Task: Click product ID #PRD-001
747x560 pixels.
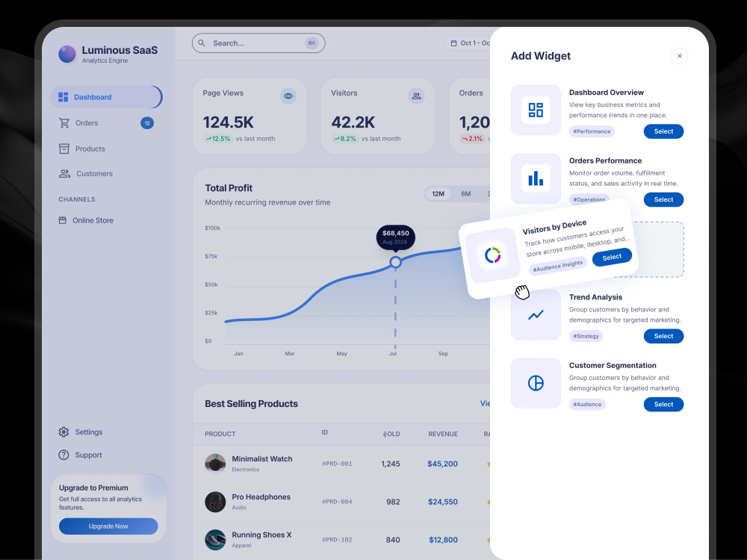Action: click(338, 464)
